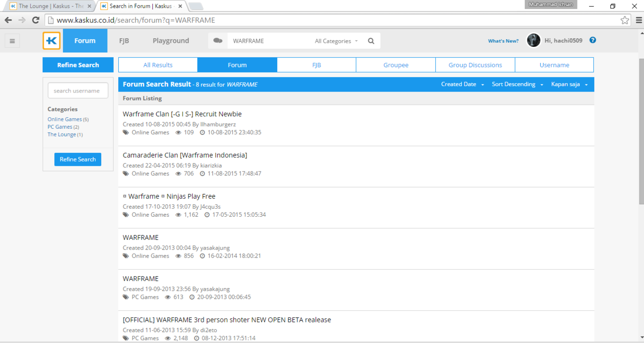This screenshot has width=644, height=343.
Task: Open a new browser tab
Action: [x=196, y=7]
